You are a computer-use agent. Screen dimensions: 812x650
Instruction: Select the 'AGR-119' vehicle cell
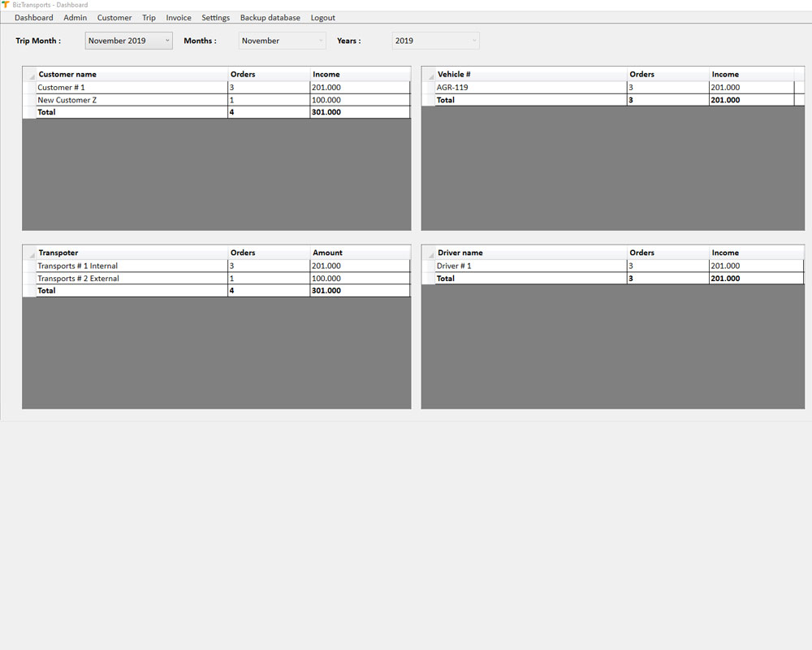(531, 88)
